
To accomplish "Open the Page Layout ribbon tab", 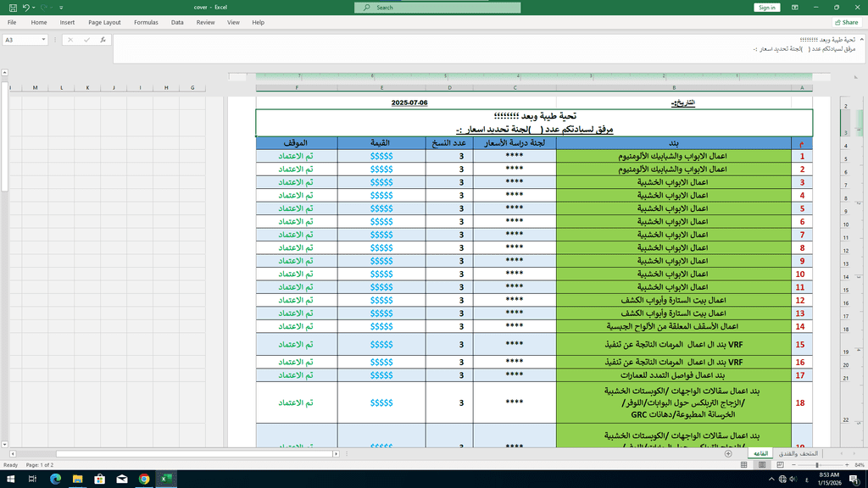I will point(104,23).
